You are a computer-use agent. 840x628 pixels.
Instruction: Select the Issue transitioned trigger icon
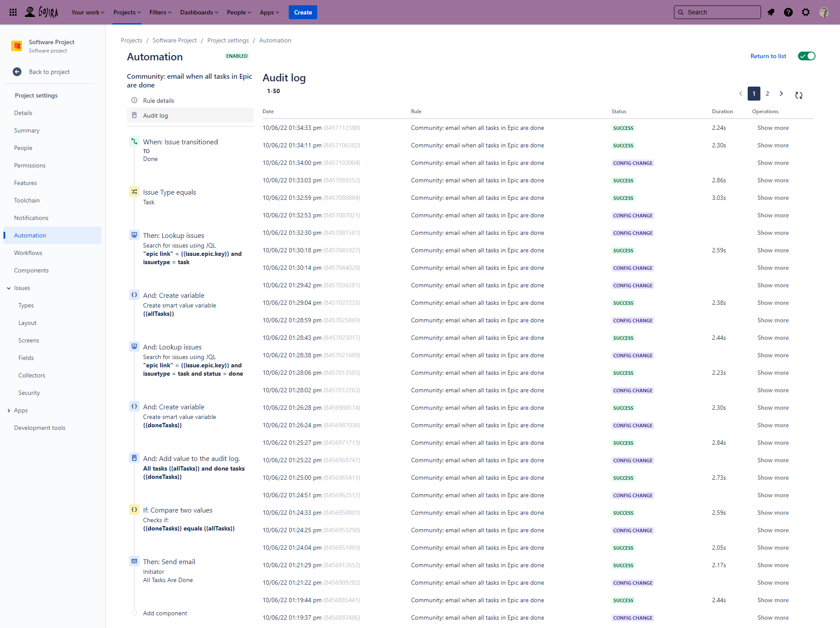134,141
